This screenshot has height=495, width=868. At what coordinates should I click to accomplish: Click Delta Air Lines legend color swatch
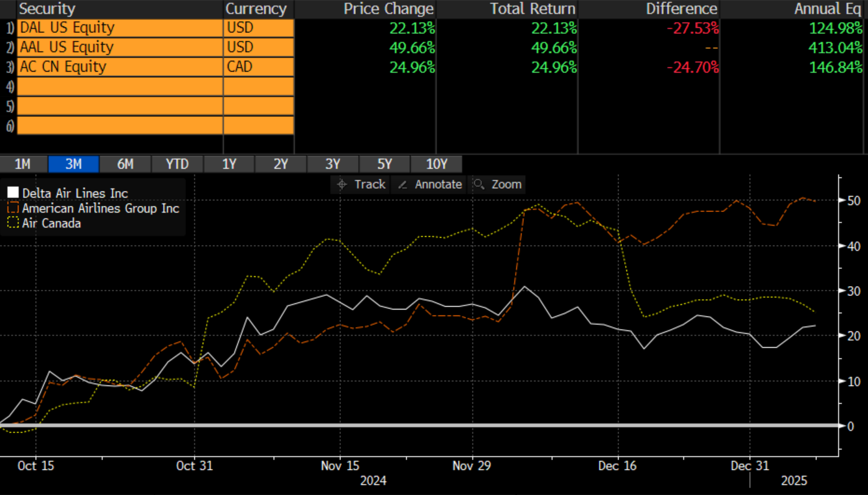[x=13, y=193]
